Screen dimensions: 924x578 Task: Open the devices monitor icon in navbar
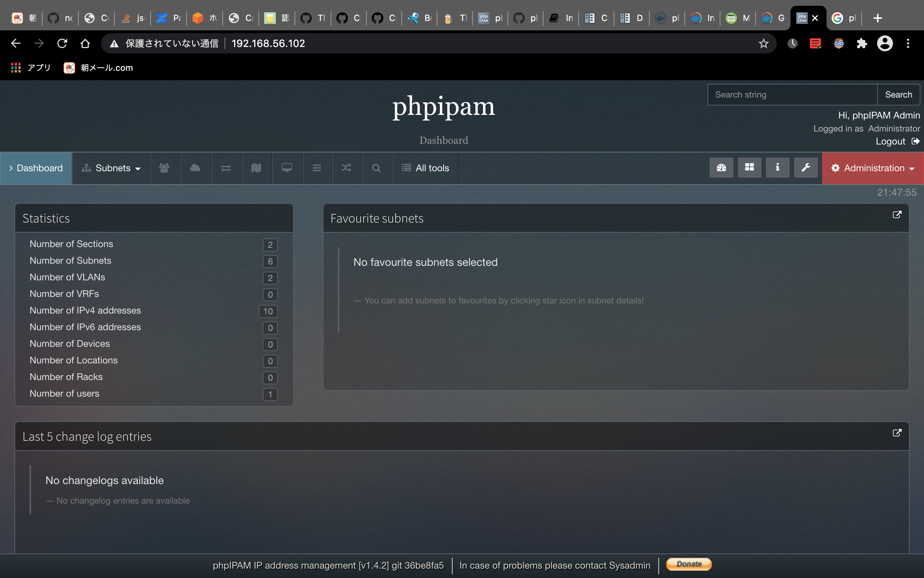coord(287,168)
